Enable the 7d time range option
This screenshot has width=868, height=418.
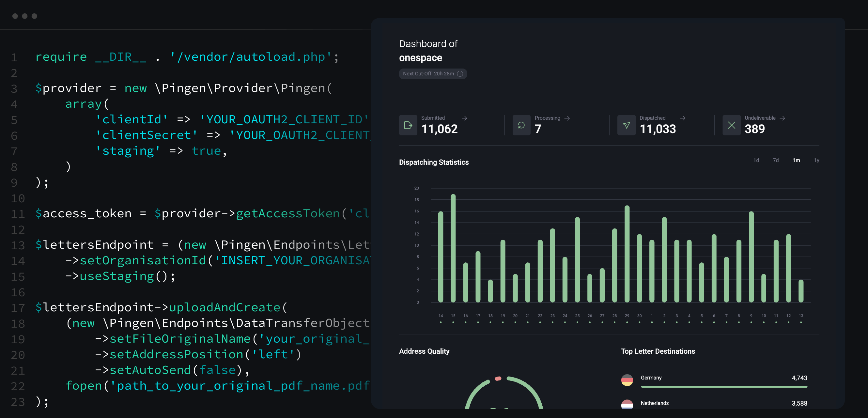point(776,160)
